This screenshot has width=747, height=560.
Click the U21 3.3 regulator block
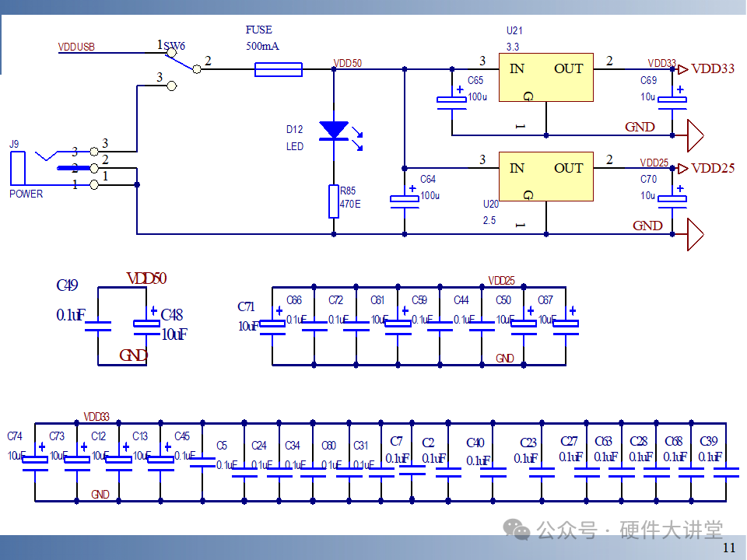pyautogui.click(x=546, y=77)
